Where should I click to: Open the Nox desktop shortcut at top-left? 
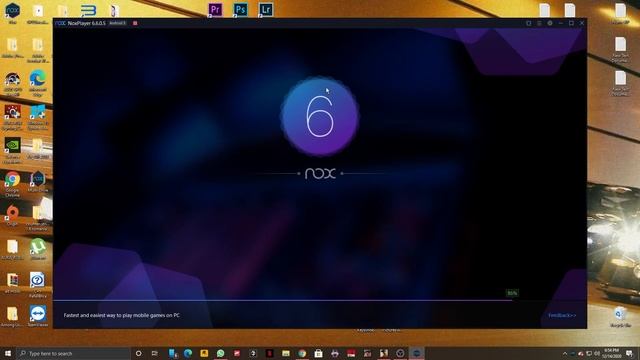click(12, 12)
